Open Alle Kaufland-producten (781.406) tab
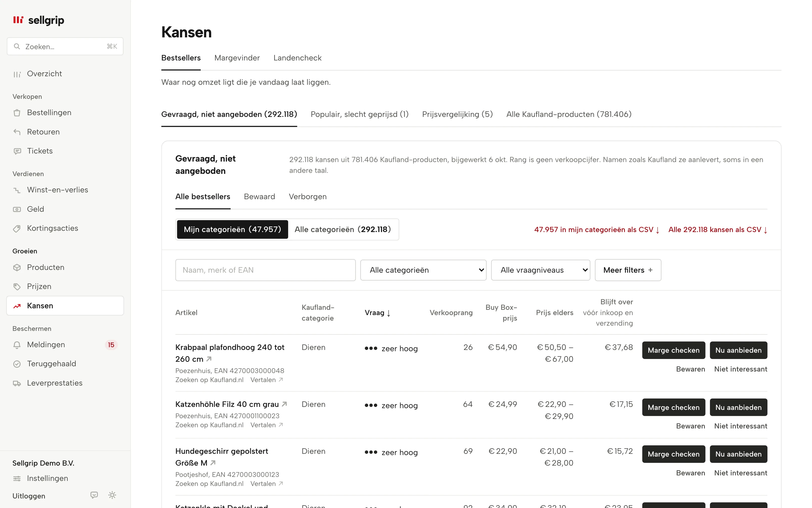Image resolution: width=812 pixels, height=508 pixels. pyautogui.click(x=569, y=114)
